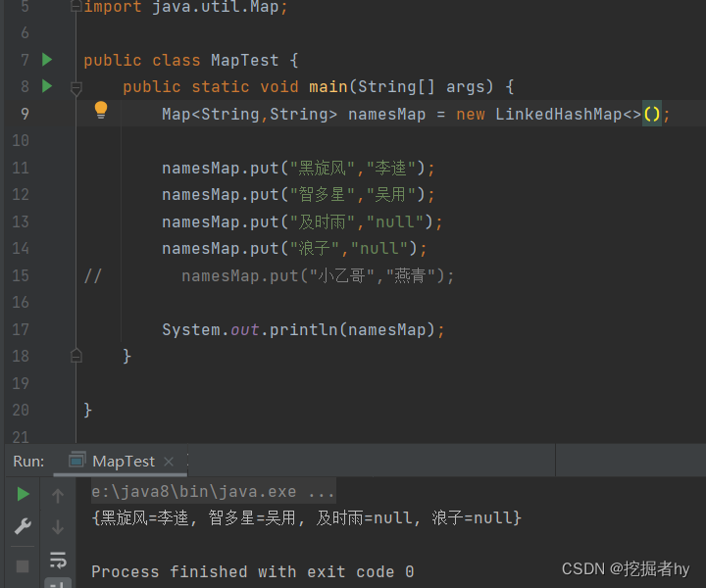The width and height of the screenshot is (706, 588).
Task: Close the MapTest run tab
Action: coord(169,462)
